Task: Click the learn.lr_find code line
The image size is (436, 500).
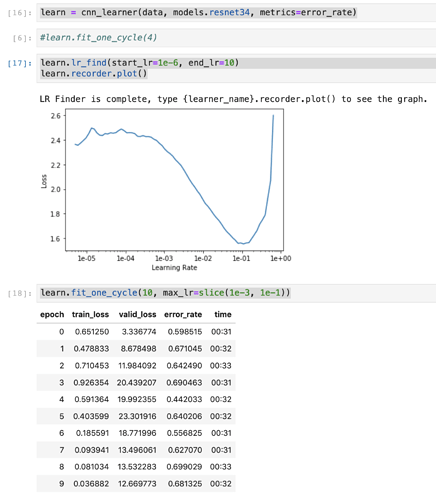Action: (139, 63)
